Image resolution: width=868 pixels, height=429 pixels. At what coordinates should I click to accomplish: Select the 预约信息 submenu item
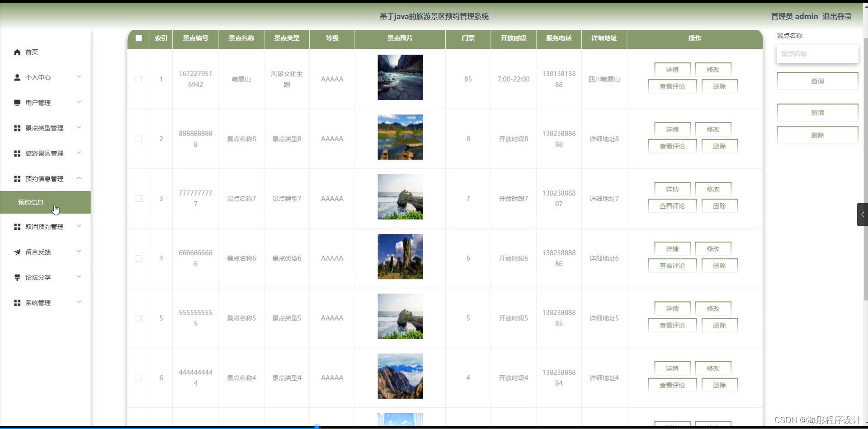point(45,202)
